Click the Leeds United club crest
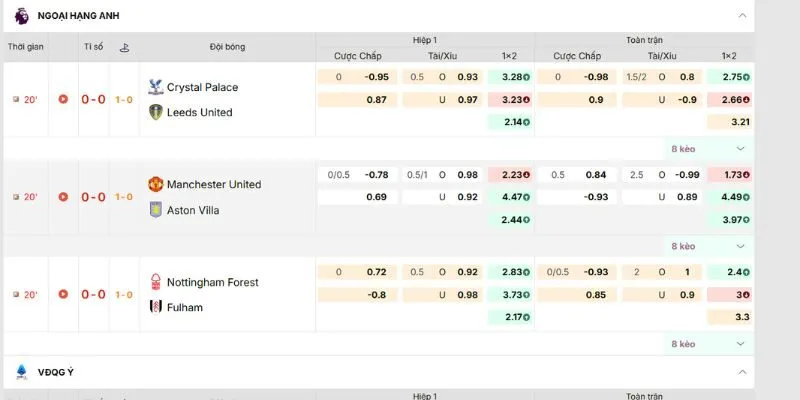 [154, 112]
